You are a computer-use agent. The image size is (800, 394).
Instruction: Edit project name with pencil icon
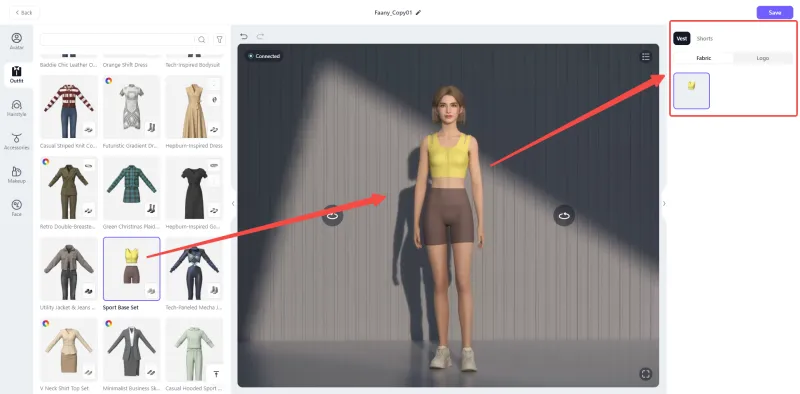418,13
